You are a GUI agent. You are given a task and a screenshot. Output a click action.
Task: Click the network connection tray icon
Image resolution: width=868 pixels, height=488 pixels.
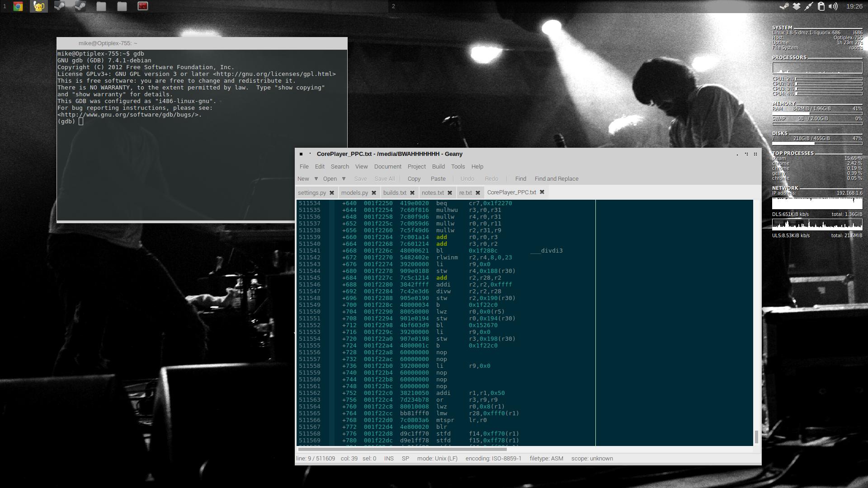point(809,6)
